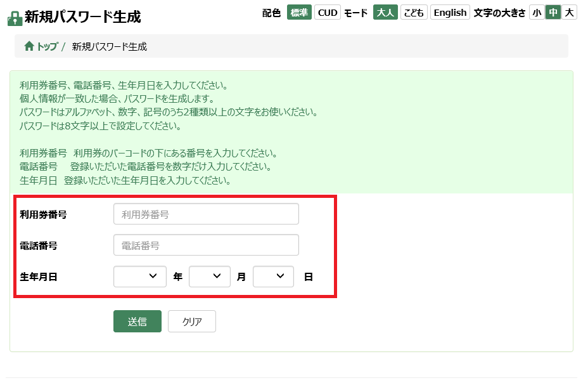The height and width of the screenshot is (385, 588).
Task: Switch color scheme to CUD
Action: pos(328,13)
